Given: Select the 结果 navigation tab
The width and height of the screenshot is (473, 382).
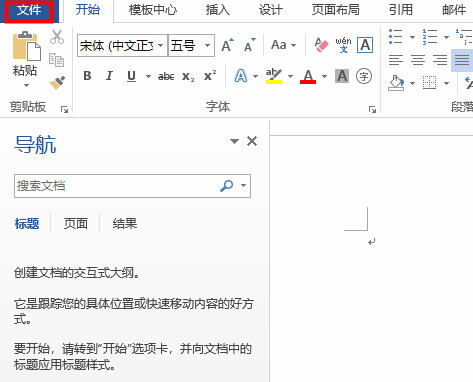Looking at the screenshot, I should [125, 224].
